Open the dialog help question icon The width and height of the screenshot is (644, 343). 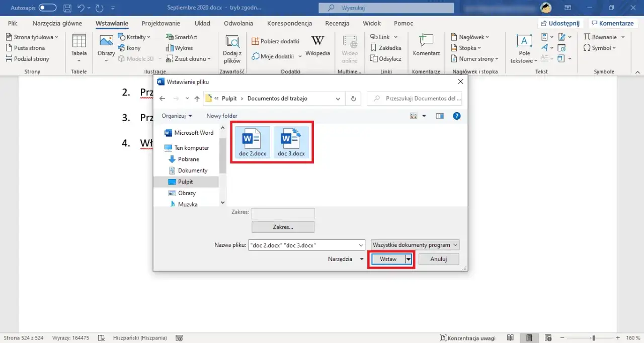[x=456, y=116]
